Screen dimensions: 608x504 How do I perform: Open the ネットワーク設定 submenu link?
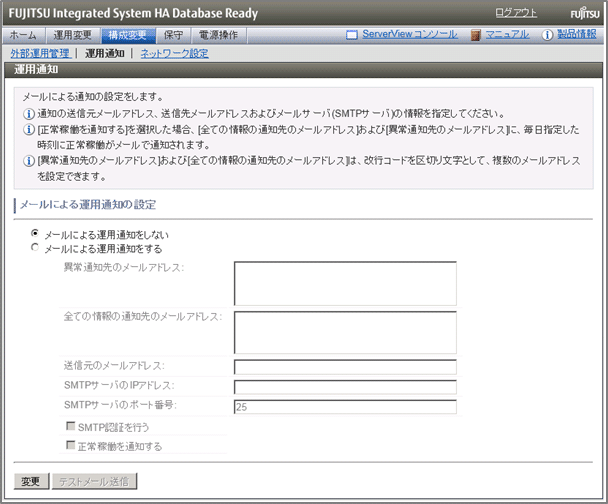tap(174, 54)
